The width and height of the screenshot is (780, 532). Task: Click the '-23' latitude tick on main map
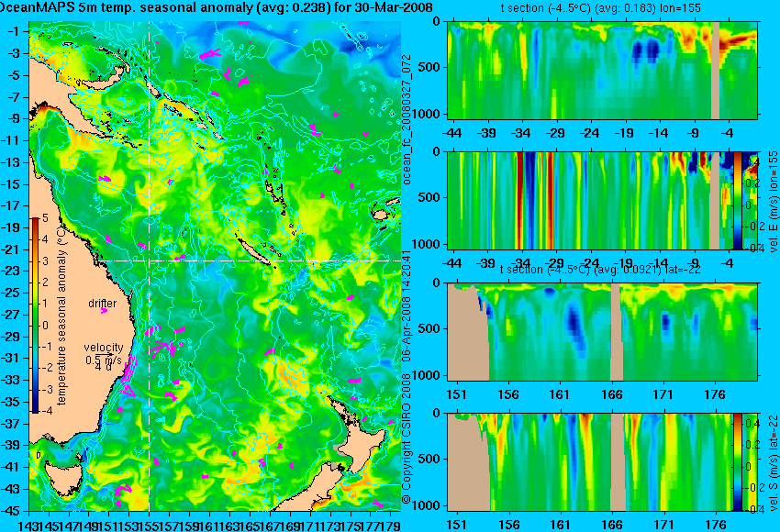coord(12,271)
